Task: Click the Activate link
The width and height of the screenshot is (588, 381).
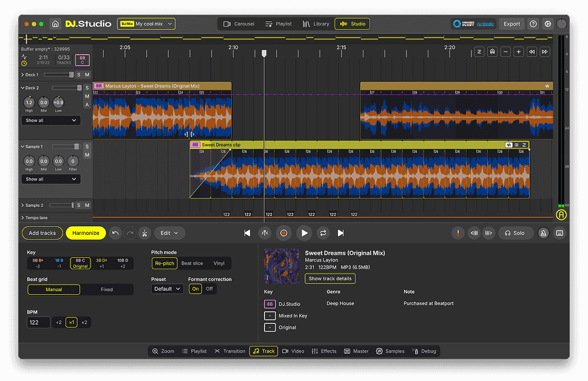Action: click(x=485, y=24)
